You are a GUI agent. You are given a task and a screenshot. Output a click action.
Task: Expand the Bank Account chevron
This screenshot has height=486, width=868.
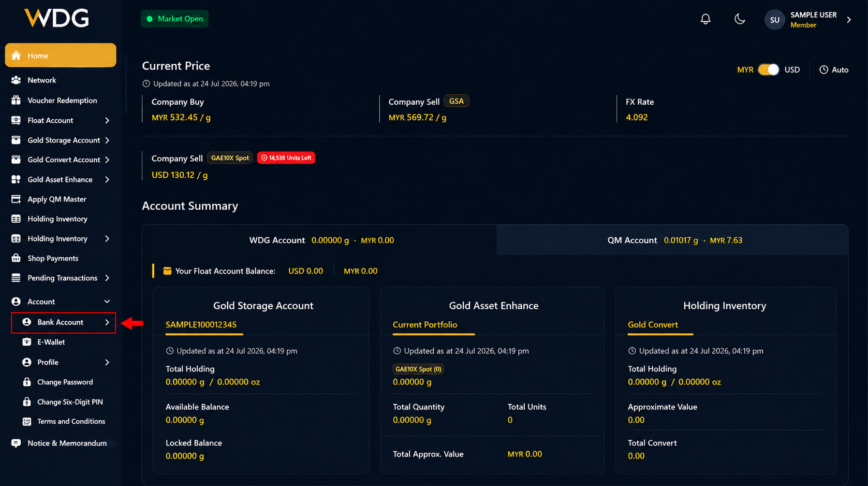[107, 322]
